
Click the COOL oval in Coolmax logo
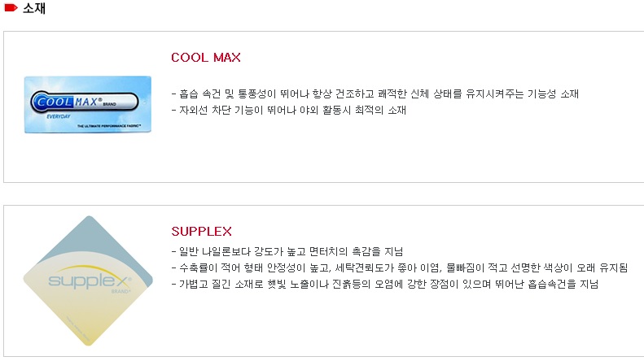(x=54, y=103)
